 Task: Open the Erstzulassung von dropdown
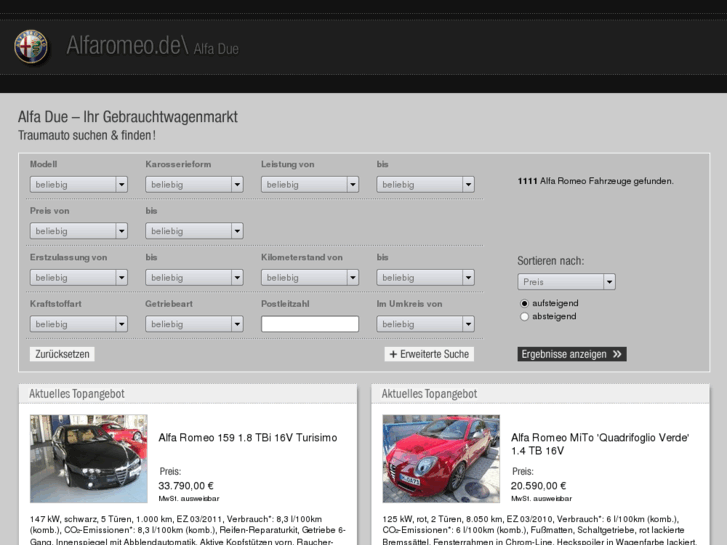(78, 277)
